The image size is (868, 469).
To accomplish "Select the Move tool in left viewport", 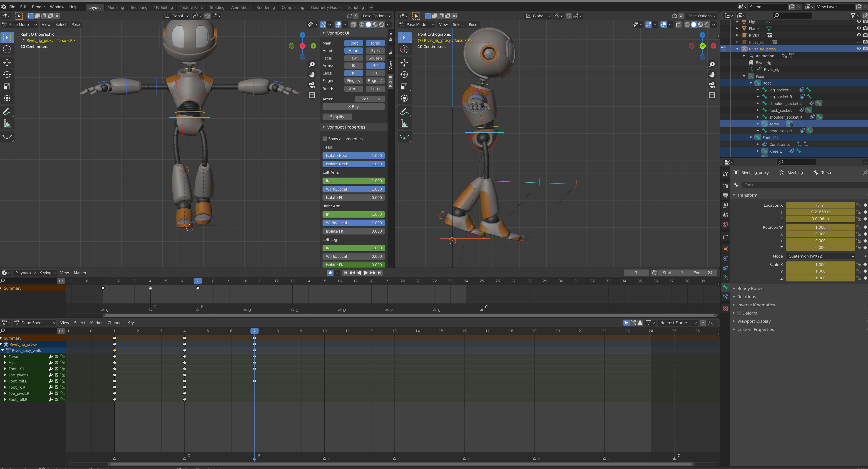I will 7,63.
